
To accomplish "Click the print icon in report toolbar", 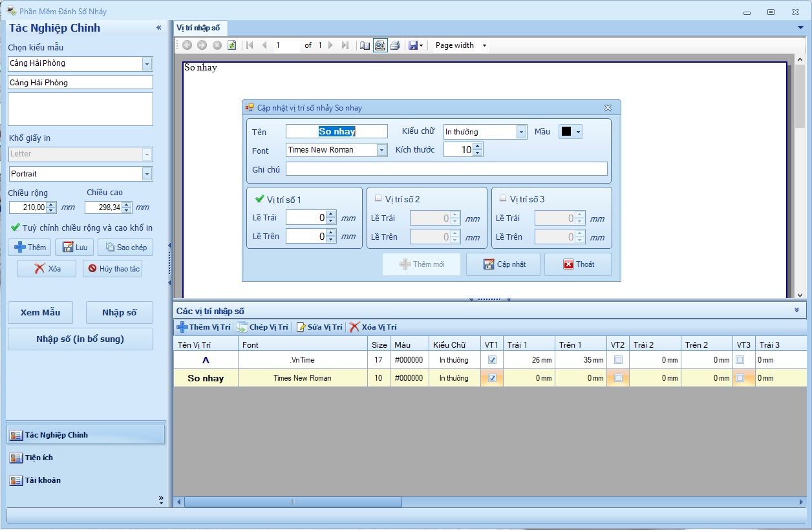I will [x=394, y=45].
